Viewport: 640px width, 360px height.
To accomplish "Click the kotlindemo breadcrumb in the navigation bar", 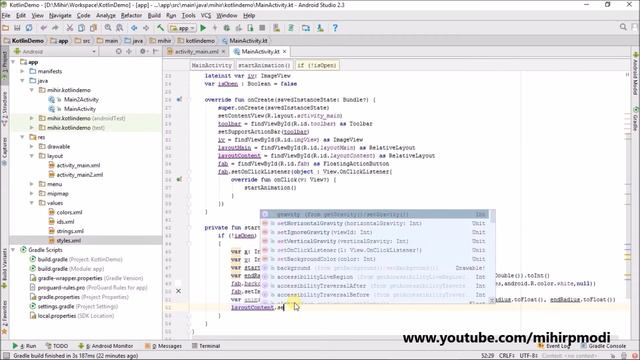I will pyautogui.click(x=196, y=41).
